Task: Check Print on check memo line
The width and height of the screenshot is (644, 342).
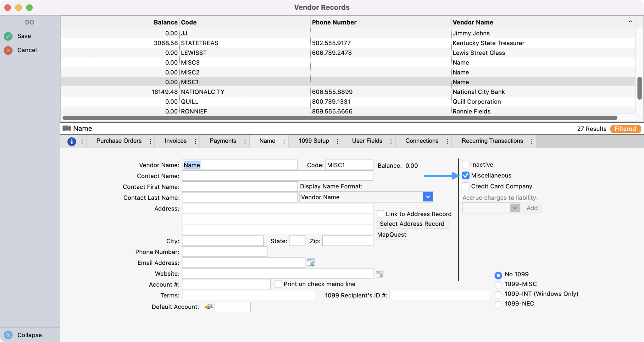Action: point(278,284)
